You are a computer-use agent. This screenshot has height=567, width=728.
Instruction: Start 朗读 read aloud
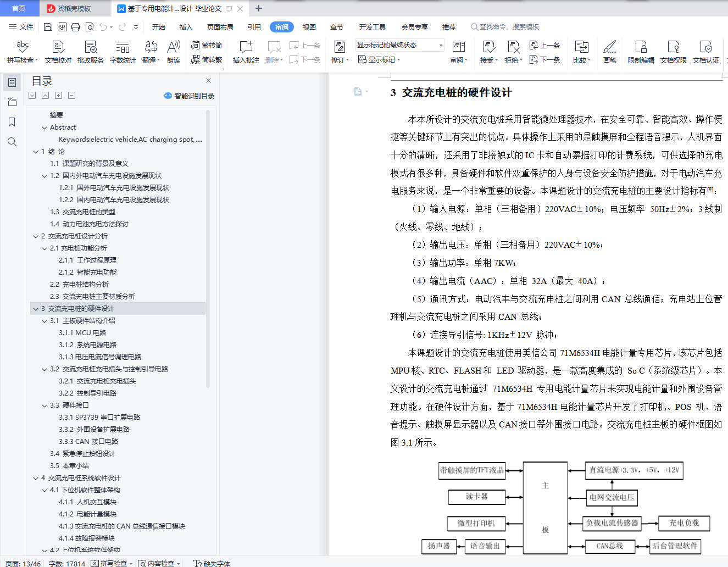point(174,52)
